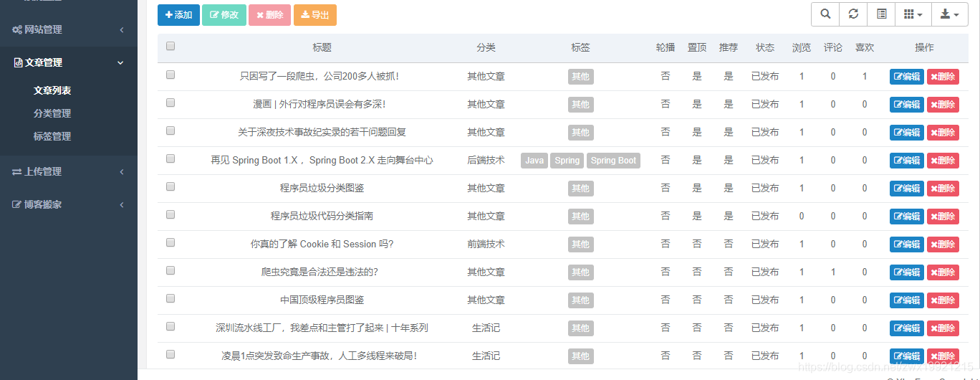Viewport: 980px width, 380px height.
Task: Click the blue 添加 add button
Action: point(178,15)
